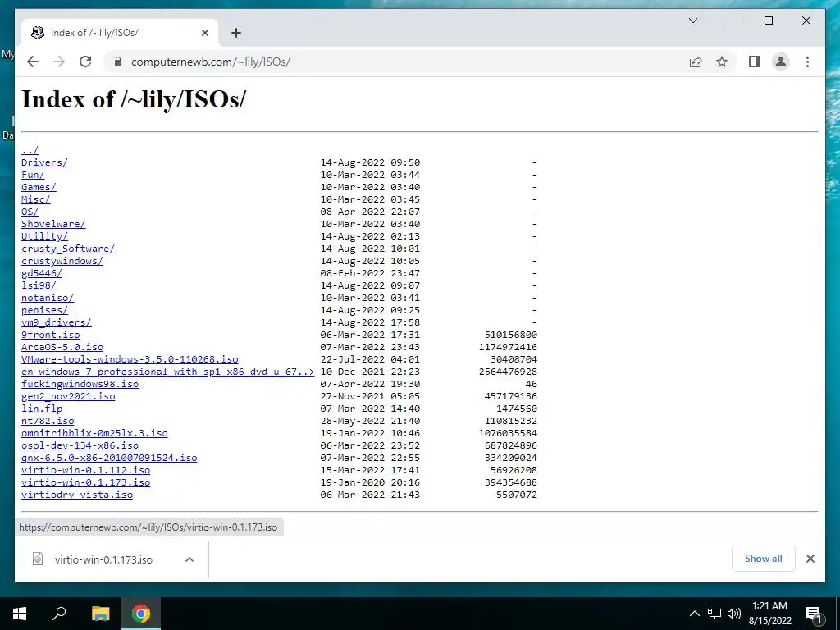The image size is (840, 630).
Task: Close the Index of /~lily/ISOs/ tab
Action: (204, 33)
